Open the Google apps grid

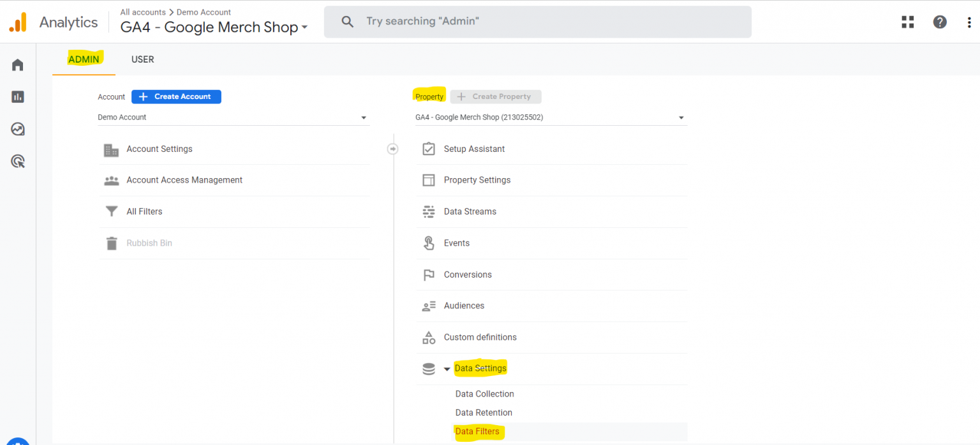[907, 21]
